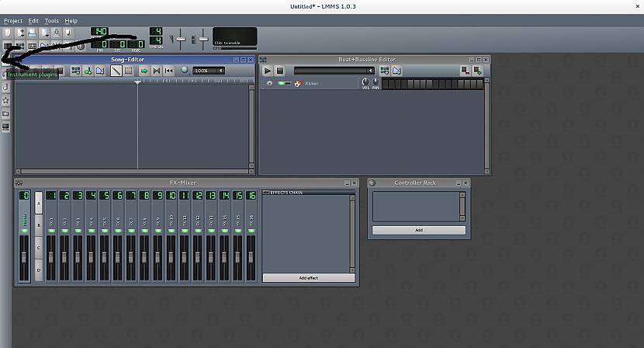Toggle first step of Kicker pattern
Image resolution: width=644 pixels, height=348 pixels.
[386, 84]
